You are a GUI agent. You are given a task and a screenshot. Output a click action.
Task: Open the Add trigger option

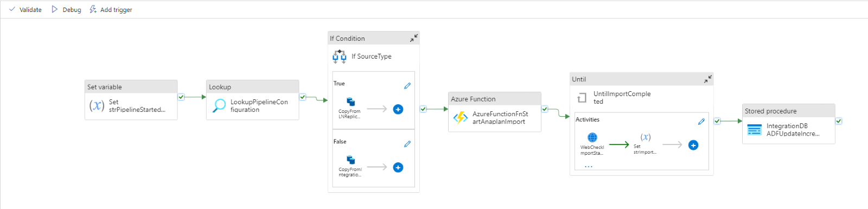click(111, 9)
